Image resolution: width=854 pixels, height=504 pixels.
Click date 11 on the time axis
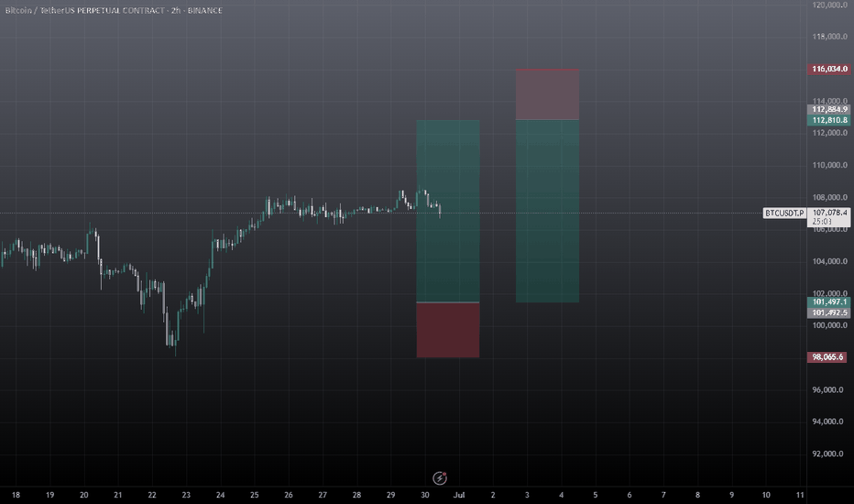(800, 495)
